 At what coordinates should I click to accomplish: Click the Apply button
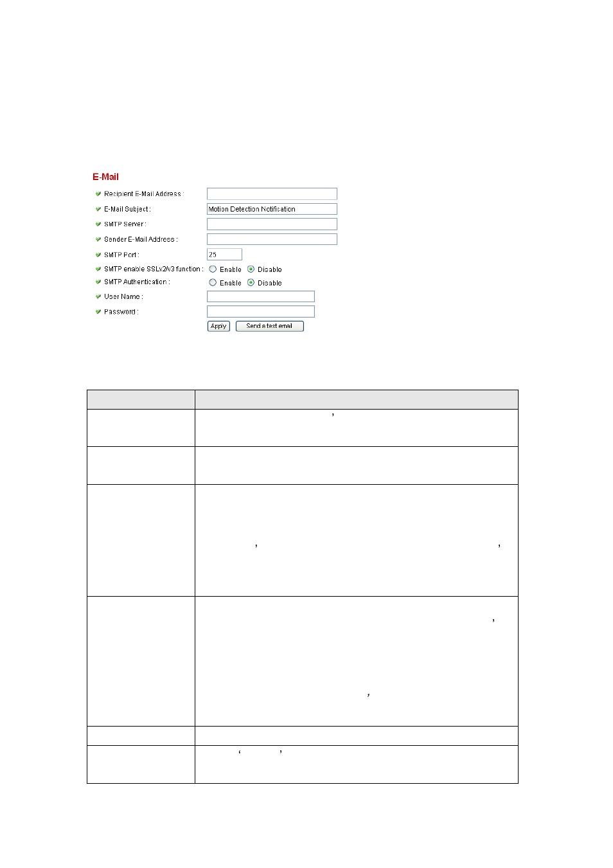(x=218, y=326)
